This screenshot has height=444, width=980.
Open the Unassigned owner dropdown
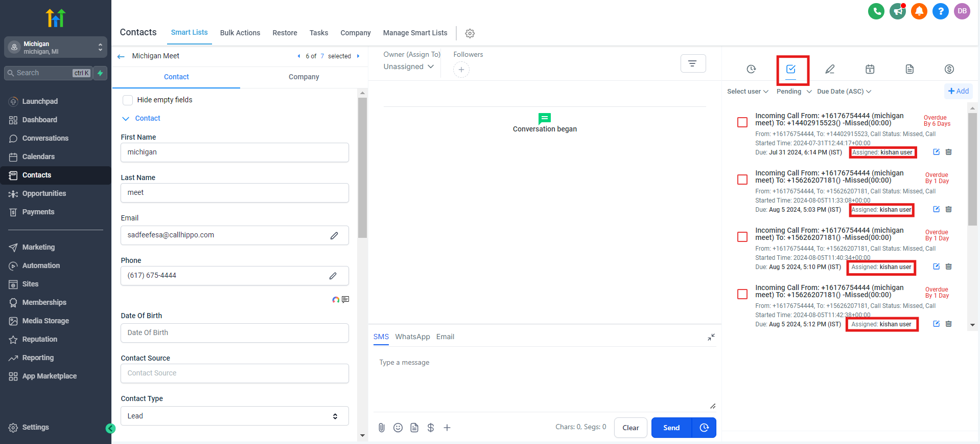(x=409, y=66)
